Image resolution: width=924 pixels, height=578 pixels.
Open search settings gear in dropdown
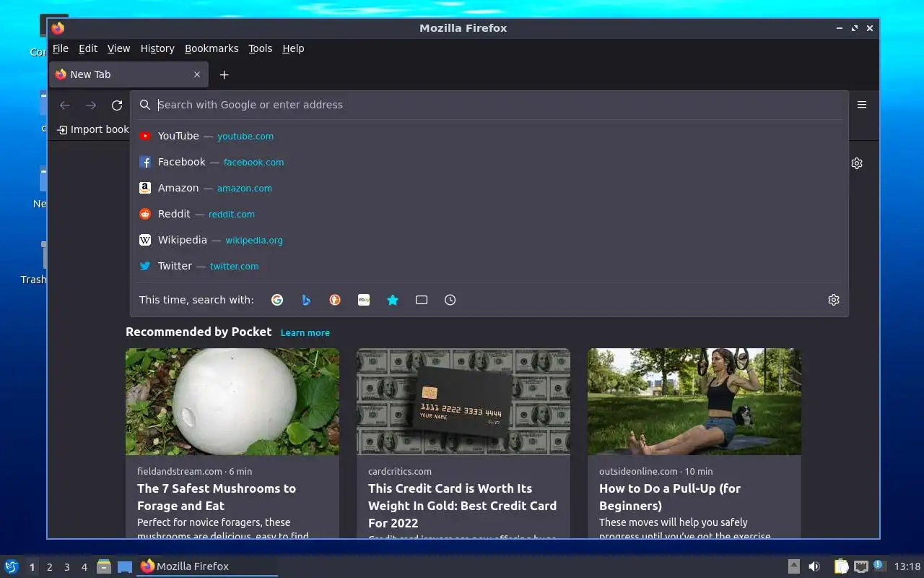coord(834,300)
